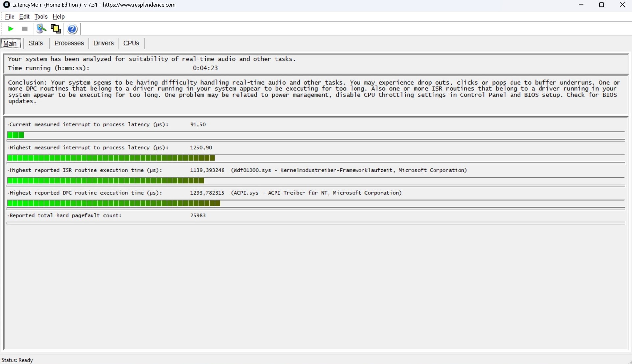This screenshot has width=632, height=364.
Task: Select the Main tab
Action: (x=10, y=43)
